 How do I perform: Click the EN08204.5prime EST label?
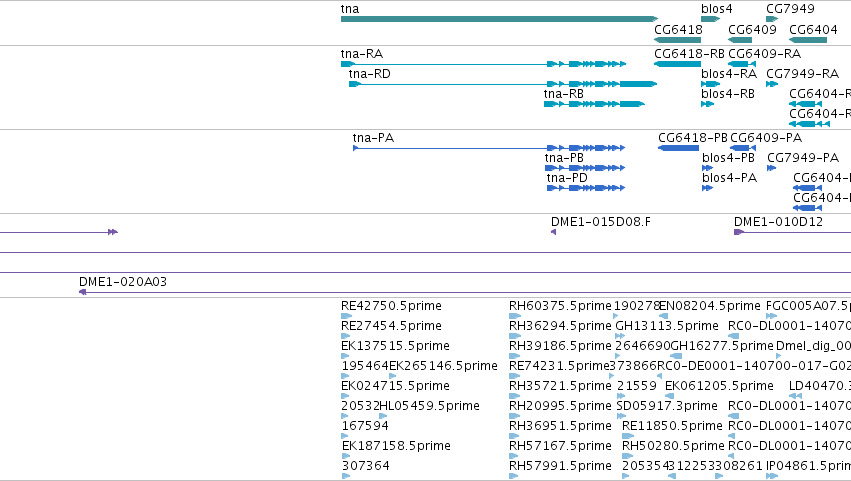[710, 306]
